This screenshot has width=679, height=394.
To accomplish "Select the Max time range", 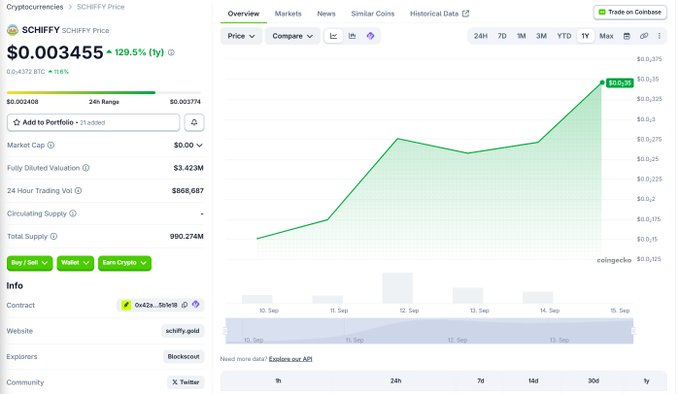I will 606,36.
